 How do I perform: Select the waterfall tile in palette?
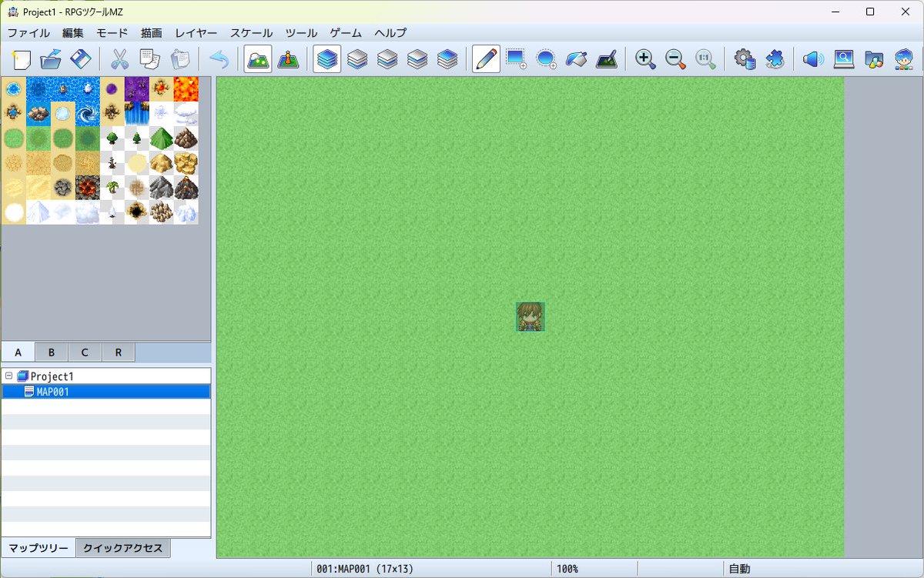[x=137, y=114]
